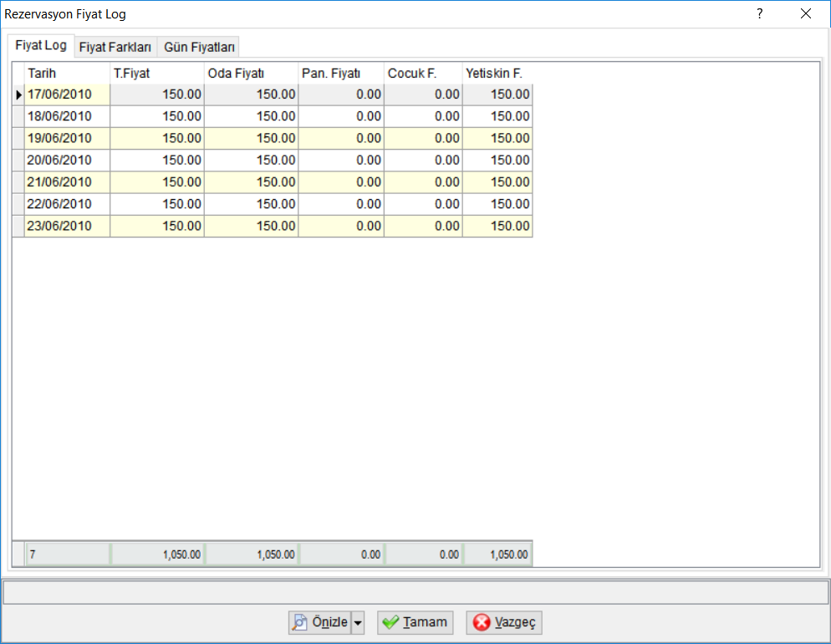The height and width of the screenshot is (644, 831).
Task: Click T.Fiyat cell in the 17/06/2010 row
Action: pyautogui.click(x=157, y=95)
